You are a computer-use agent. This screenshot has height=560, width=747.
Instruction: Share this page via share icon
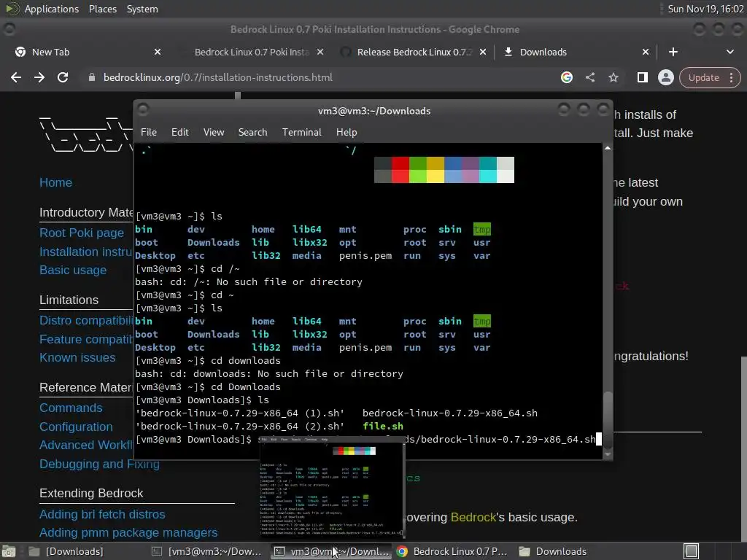tap(590, 77)
